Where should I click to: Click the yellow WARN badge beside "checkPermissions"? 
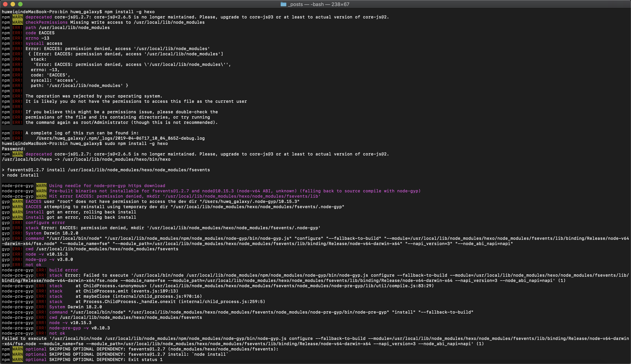click(x=18, y=22)
